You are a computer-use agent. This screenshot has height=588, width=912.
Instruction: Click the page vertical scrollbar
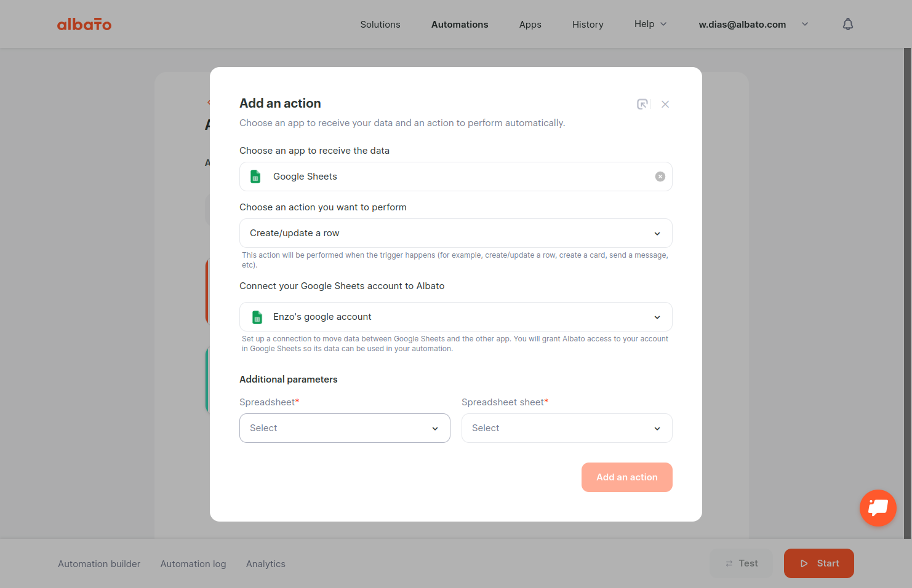pyautogui.click(x=907, y=293)
